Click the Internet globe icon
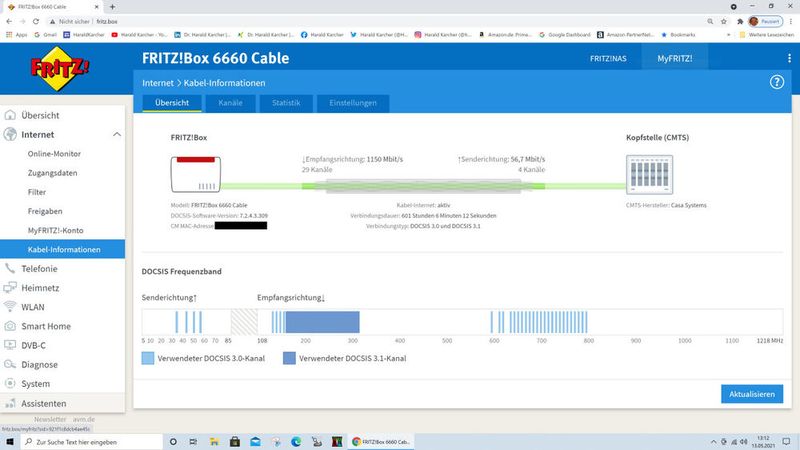Screen dimensions: 800x450 coord(10,135)
